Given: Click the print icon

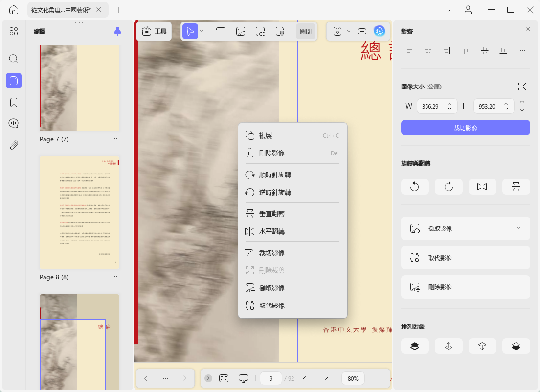Looking at the screenshot, I should click(362, 31).
